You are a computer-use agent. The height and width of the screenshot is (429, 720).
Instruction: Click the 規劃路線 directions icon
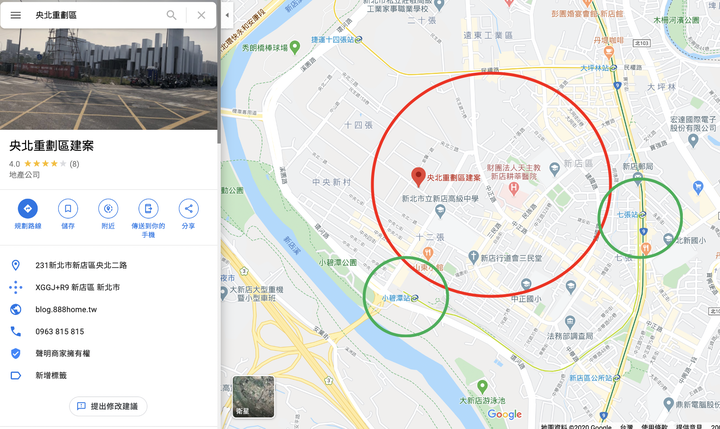(x=28, y=209)
